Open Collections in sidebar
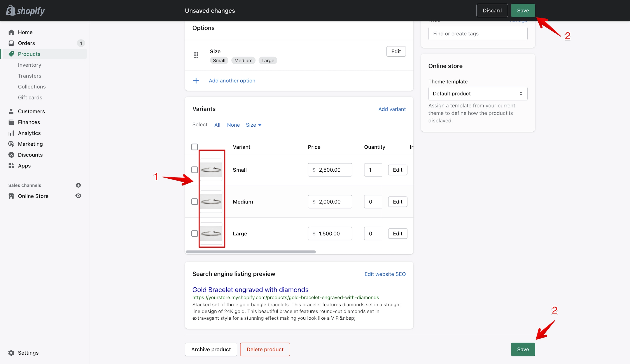The height and width of the screenshot is (364, 630). [32, 86]
